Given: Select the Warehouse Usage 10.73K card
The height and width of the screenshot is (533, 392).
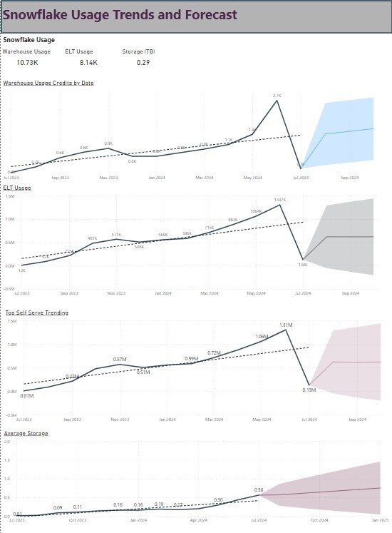Looking at the screenshot, I should tap(27, 57).
